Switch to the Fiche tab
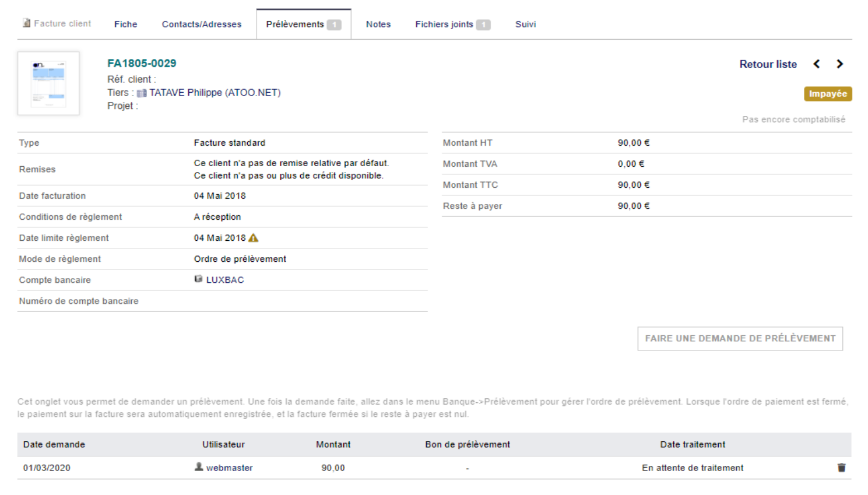The height and width of the screenshot is (495, 868). click(126, 24)
